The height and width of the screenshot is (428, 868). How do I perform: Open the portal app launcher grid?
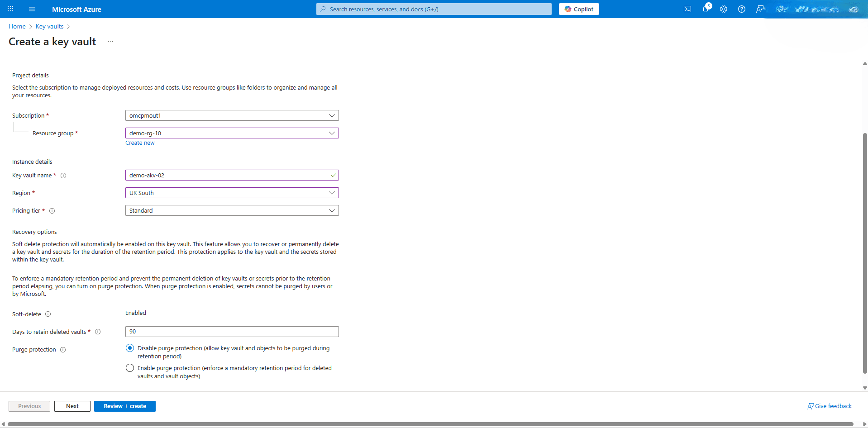10,9
